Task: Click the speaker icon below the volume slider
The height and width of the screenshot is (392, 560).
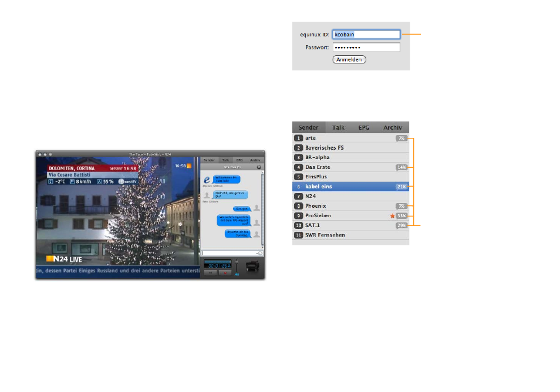Action: click(237, 275)
